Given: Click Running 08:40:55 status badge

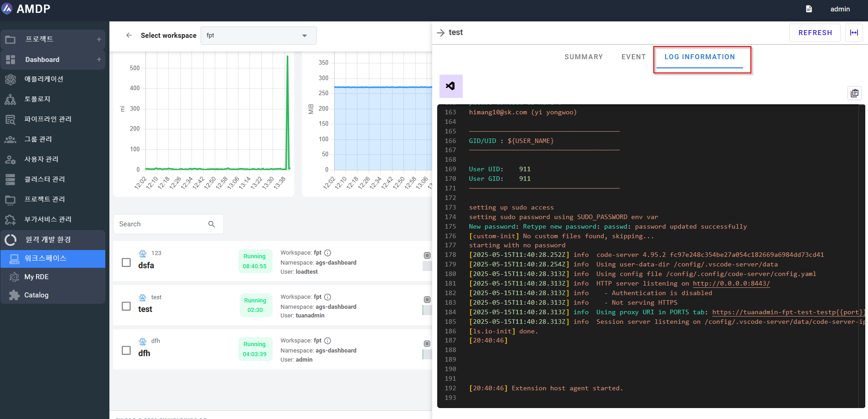Looking at the screenshot, I should click(x=255, y=261).
